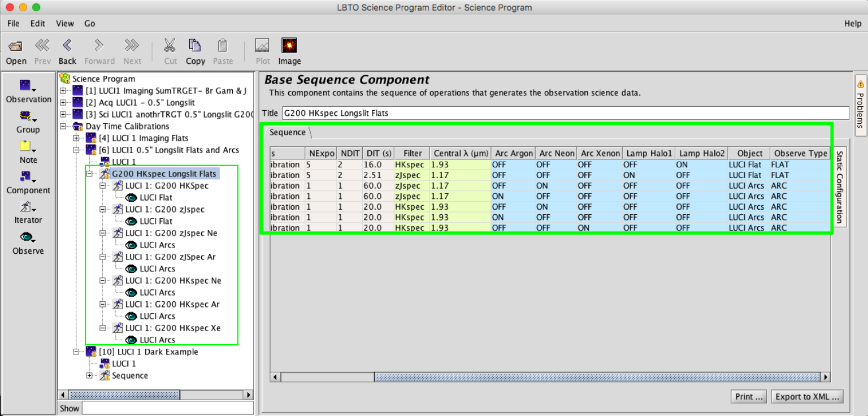868x416 pixels.
Task: Expand the [2] Acq LUCI1 Longslit node
Action: coord(63,102)
